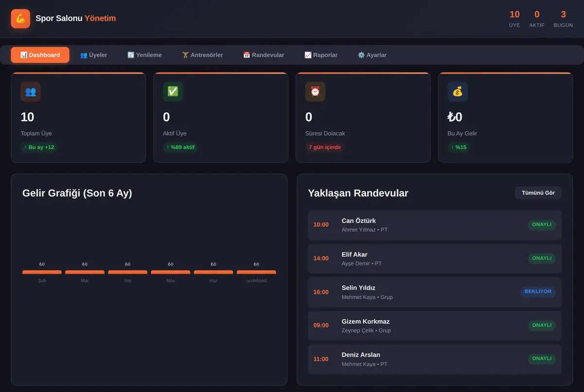Image resolution: width=584 pixels, height=392 pixels.
Task: Click the Tümünü Gör button
Action: coord(538,193)
